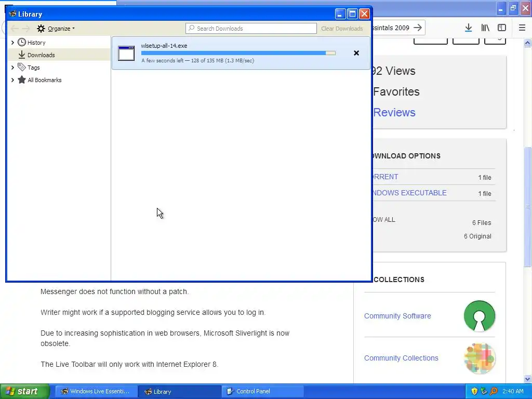
Task: Click the browser Downloads toolbar arrow icon
Action: click(468, 28)
